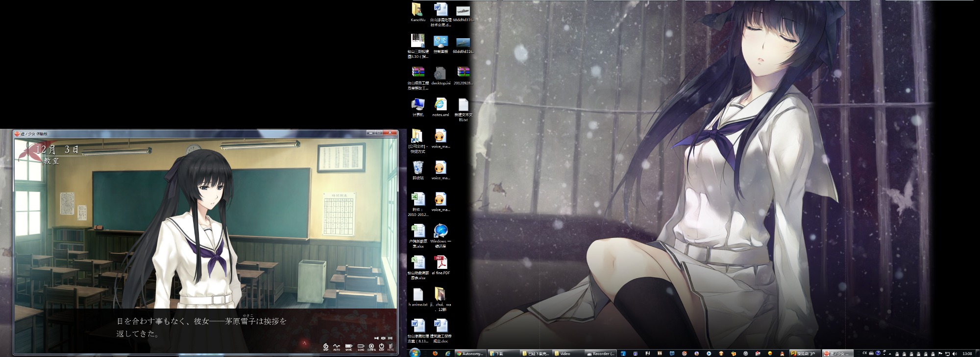Select the ji、zhui、wa folder icon
Image resolution: width=980 pixels, height=357 pixels.
pos(441,300)
